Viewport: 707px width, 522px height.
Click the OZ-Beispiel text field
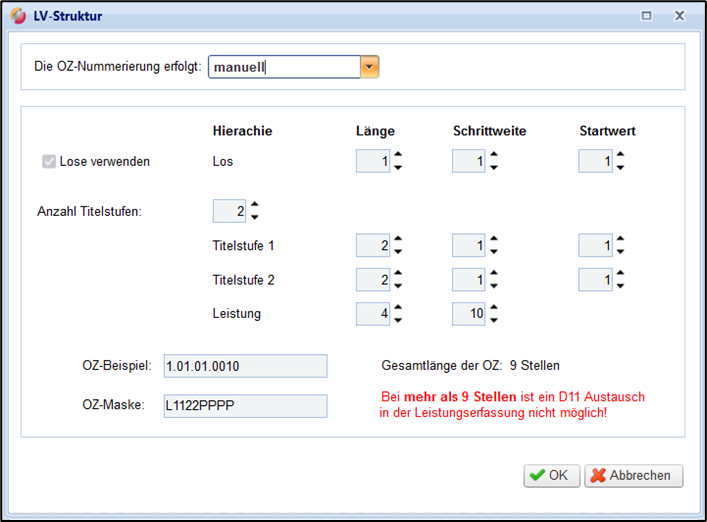[x=245, y=366]
